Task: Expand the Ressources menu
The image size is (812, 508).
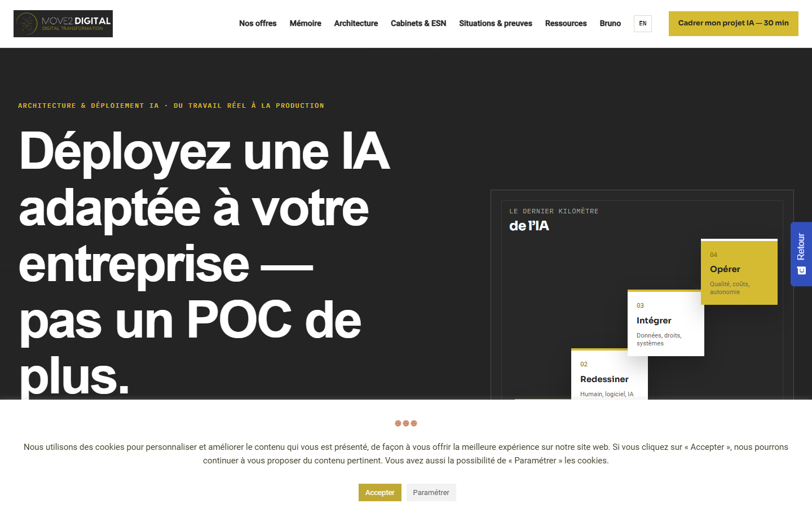Action: pos(566,23)
